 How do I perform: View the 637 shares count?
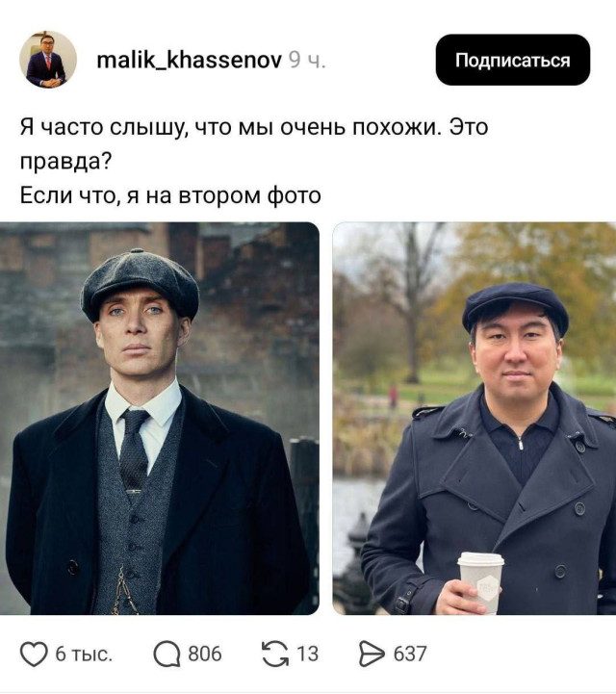coord(410,655)
